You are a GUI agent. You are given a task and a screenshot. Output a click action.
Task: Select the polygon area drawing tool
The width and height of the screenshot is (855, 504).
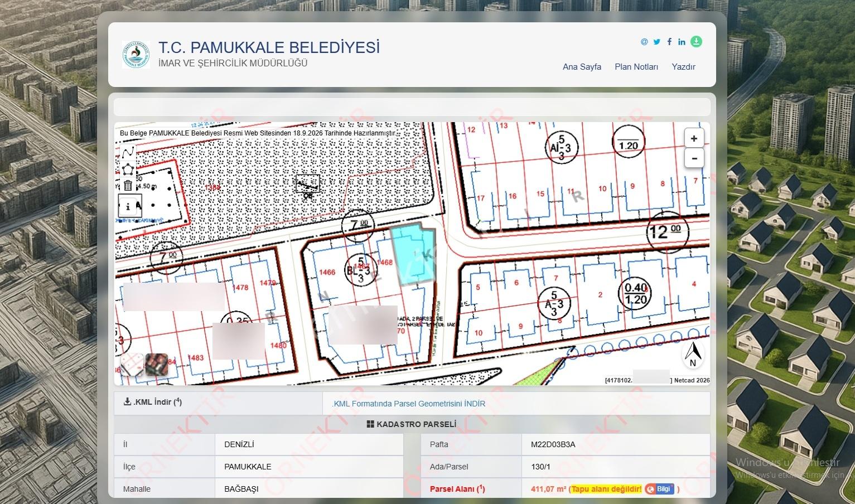128,169
